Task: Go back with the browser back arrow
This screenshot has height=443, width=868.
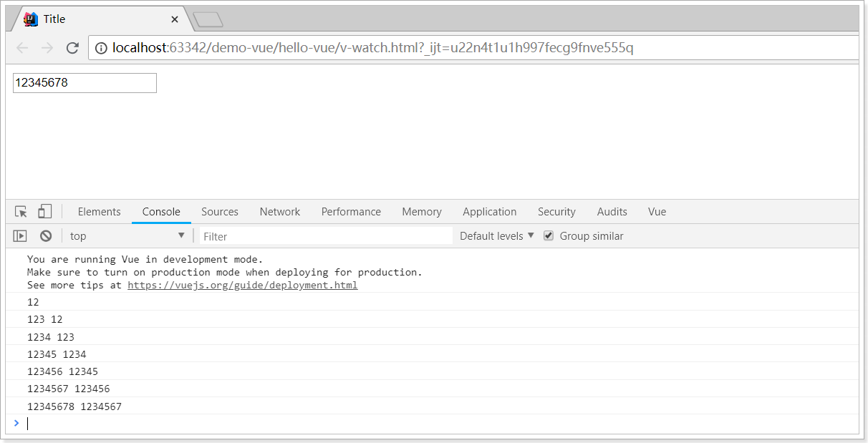Action: pos(22,48)
